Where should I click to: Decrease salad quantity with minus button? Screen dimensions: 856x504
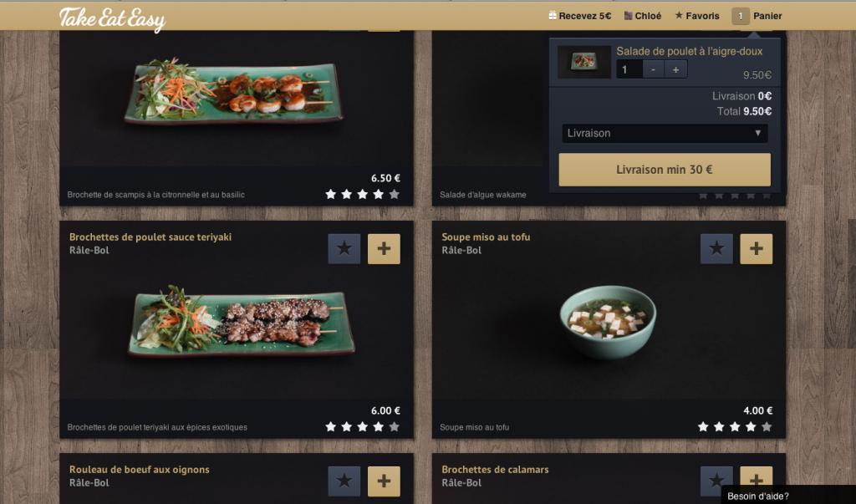[653, 69]
